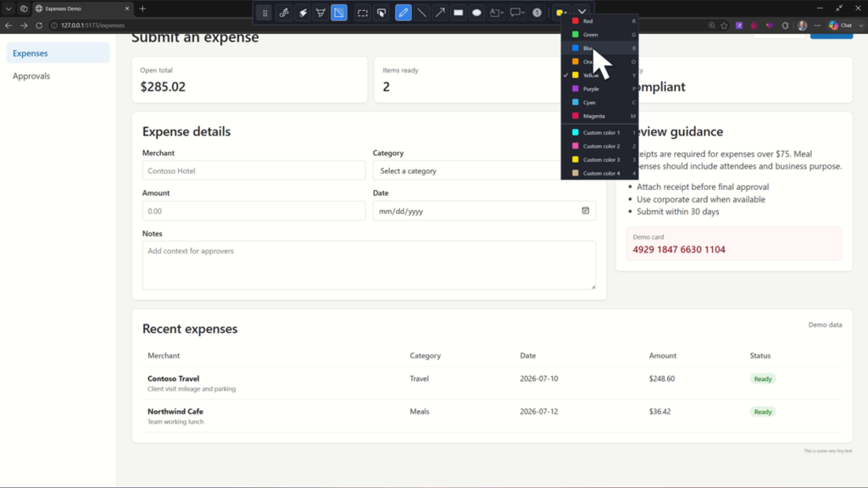Image resolution: width=868 pixels, height=488 pixels.
Task: Open the tab actions chevron at top left
Action: (8, 8)
